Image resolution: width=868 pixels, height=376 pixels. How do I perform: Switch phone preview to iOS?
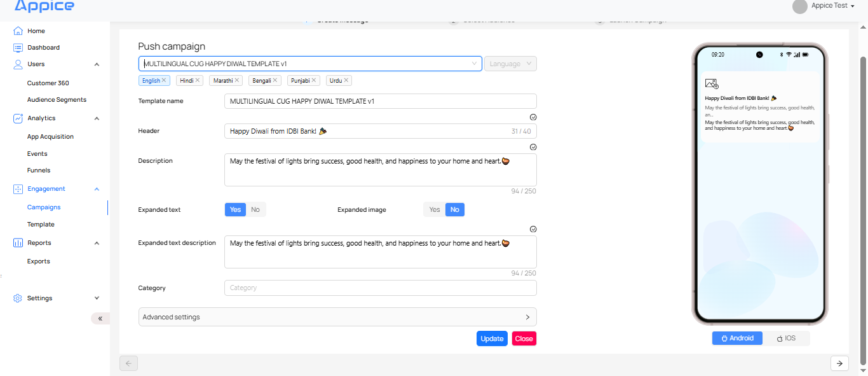point(786,338)
